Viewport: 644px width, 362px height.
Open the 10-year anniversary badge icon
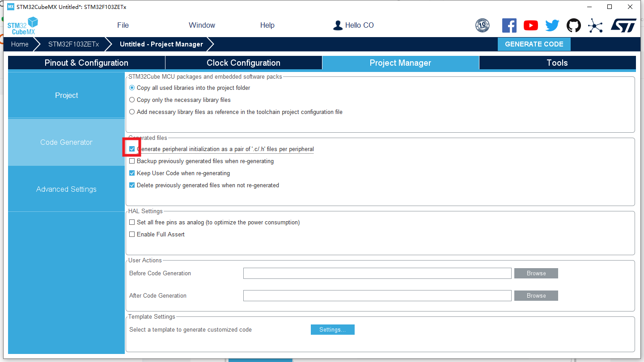click(x=482, y=25)
